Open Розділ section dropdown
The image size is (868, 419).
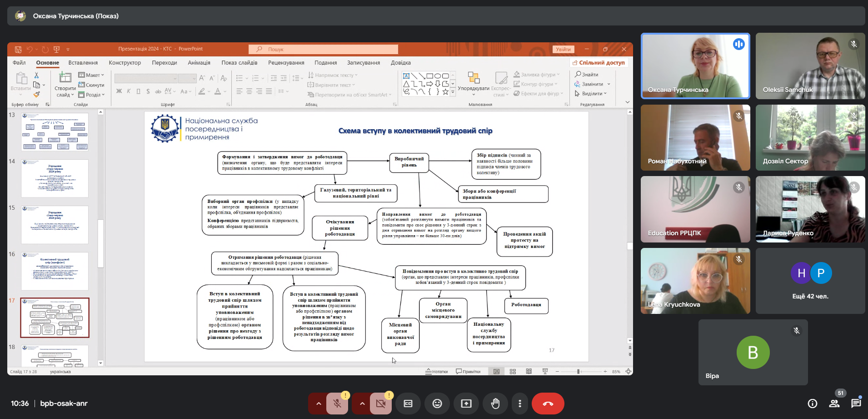pos(91,95)
